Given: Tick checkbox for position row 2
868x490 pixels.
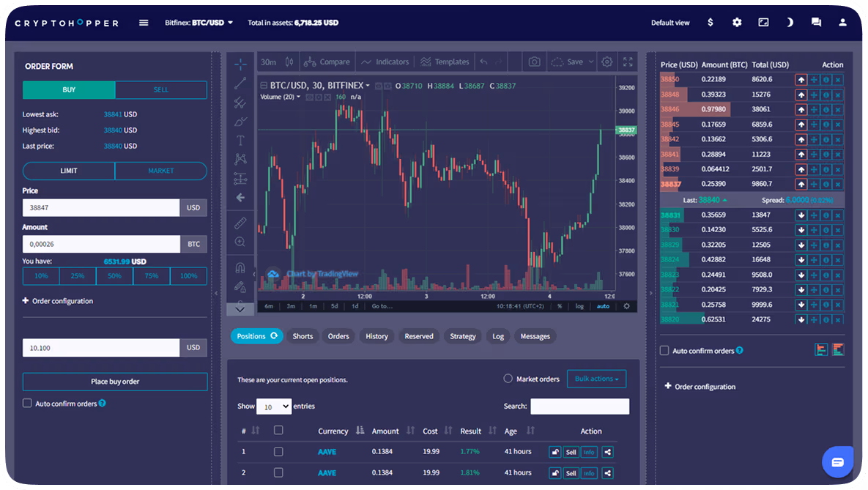Looking at the screenshot, I should tap(278, 473).
